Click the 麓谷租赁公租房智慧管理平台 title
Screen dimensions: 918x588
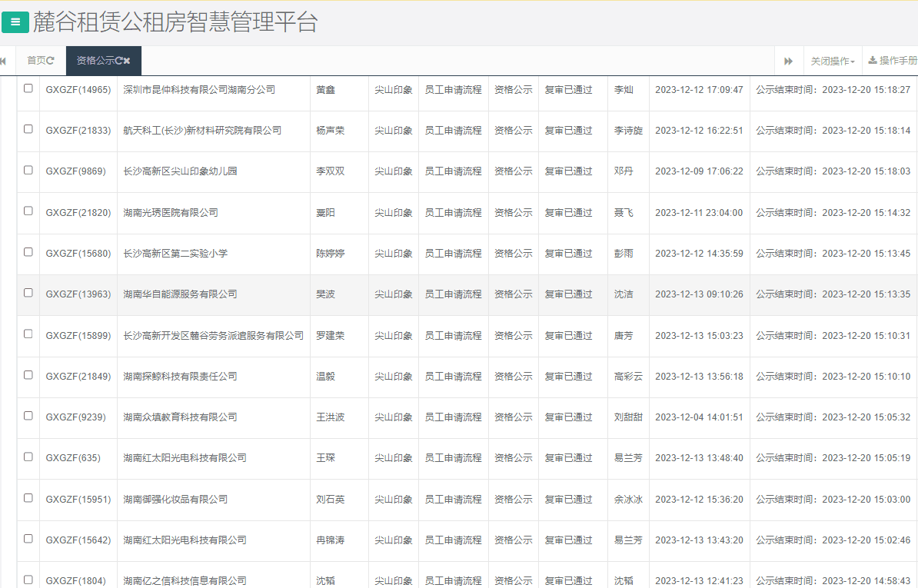point(175,22)
